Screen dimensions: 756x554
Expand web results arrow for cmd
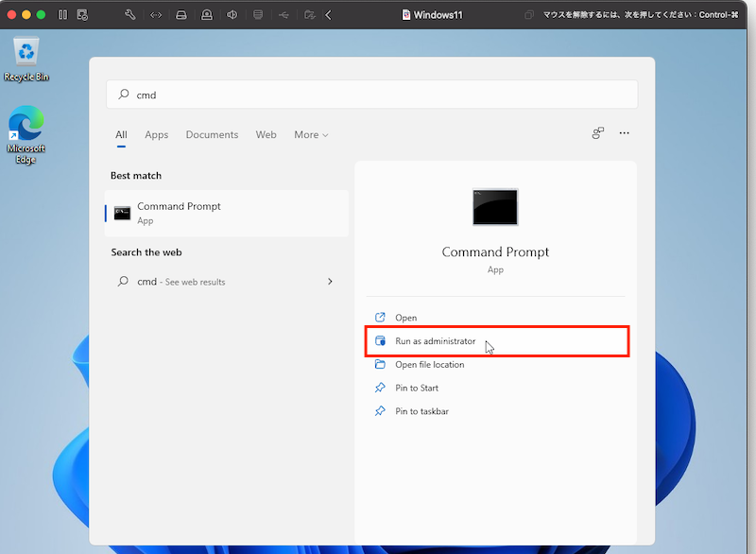[x=330, y=282]
